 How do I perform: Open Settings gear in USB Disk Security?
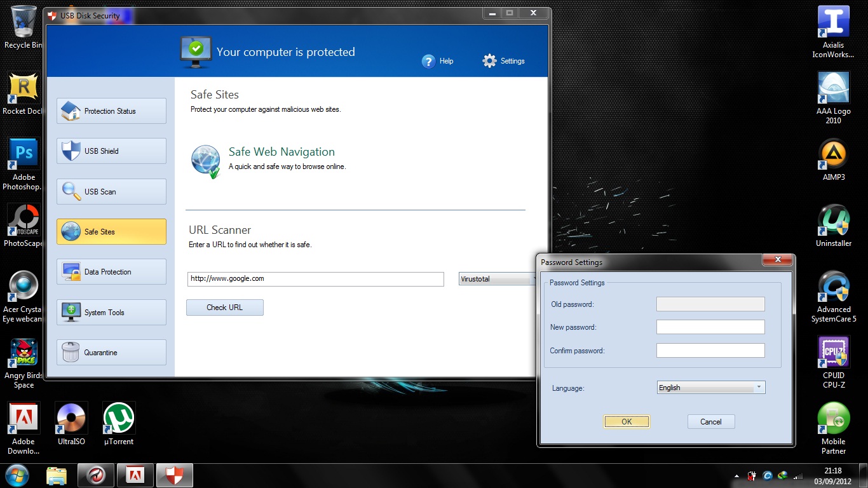click(489, 61)
